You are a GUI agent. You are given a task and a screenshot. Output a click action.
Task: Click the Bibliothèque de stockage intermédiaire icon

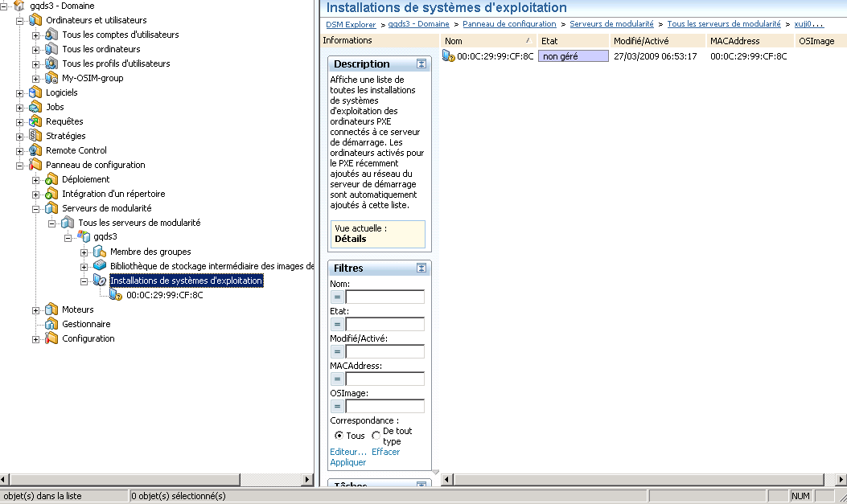[x=100, y=265]
